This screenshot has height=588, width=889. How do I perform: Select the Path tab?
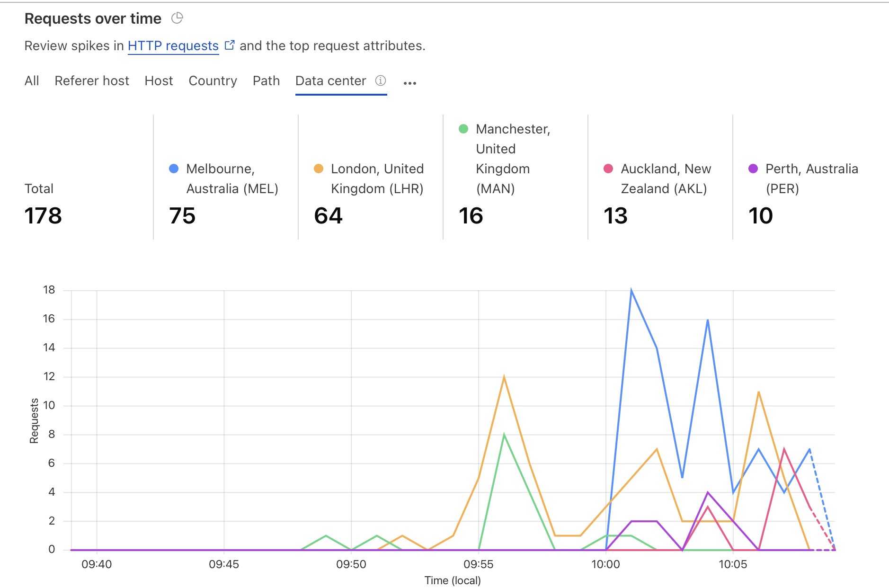click(x=266, y=81)
